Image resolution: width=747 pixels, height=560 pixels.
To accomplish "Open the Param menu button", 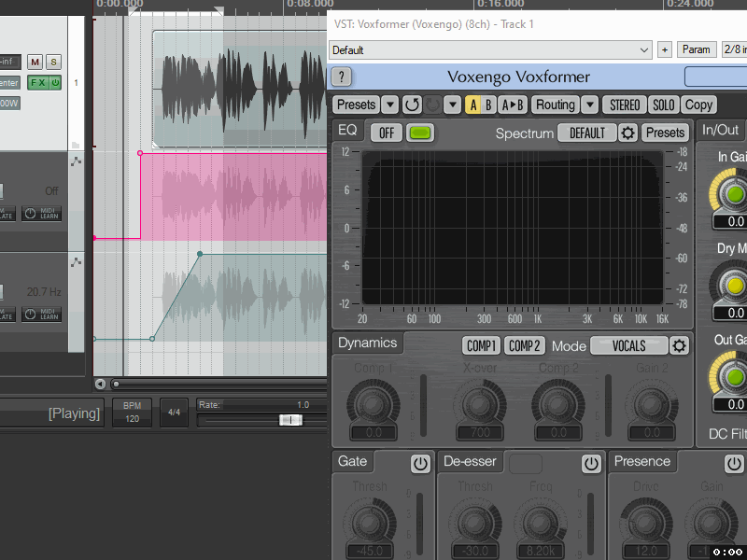I will point(696,49).
